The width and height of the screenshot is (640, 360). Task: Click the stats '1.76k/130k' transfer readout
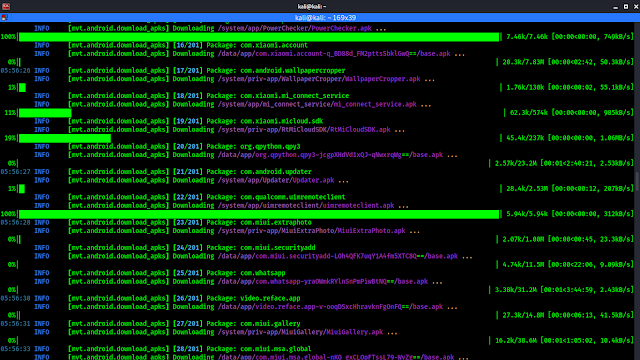[x=570, y=87]
